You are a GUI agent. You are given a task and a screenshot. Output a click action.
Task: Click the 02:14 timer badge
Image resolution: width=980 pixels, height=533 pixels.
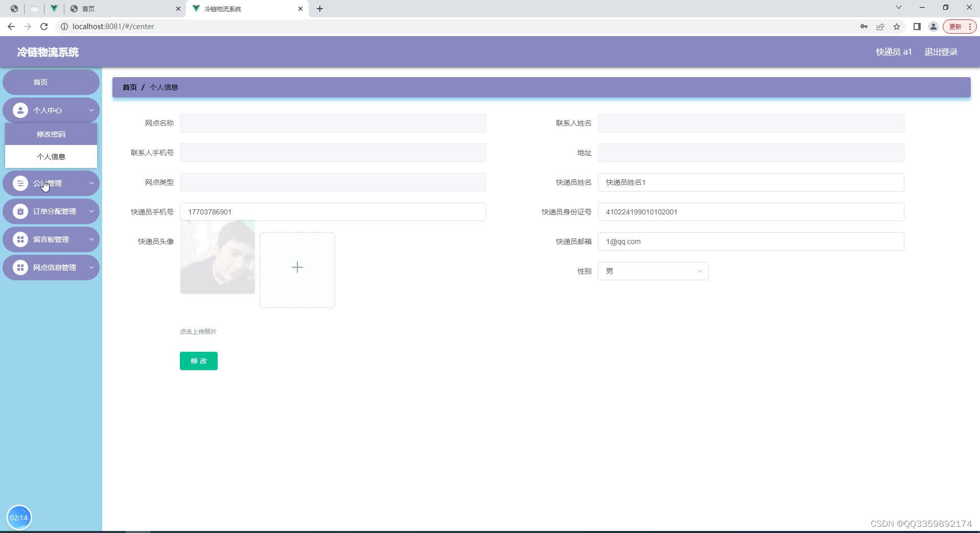click(x=19, y=518)
